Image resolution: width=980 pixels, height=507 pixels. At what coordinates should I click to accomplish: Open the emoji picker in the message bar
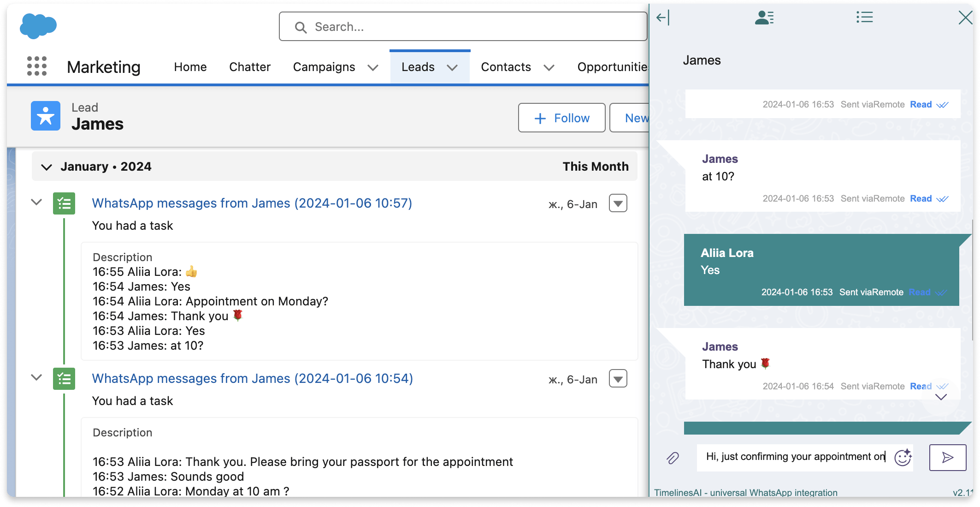coord(903,457)
